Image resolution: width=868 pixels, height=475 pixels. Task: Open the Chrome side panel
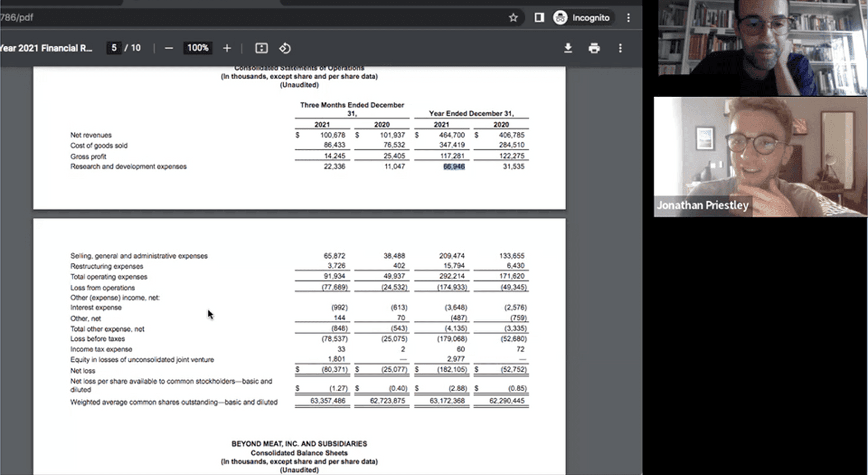[x=539, y=18]
